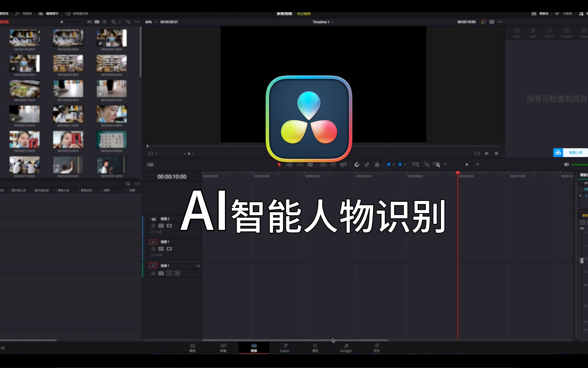588x368 pixels.
Task: Click the blue marker icon
Action: (400, 165)
